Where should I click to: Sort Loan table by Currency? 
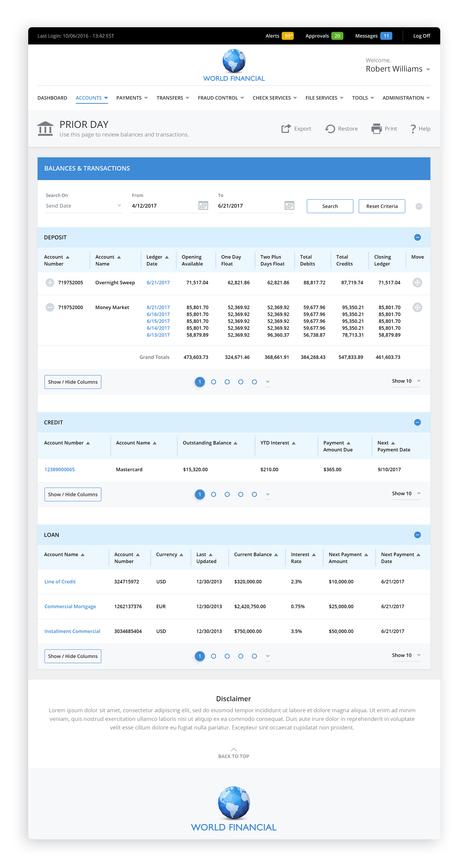(x=181, y=555)
